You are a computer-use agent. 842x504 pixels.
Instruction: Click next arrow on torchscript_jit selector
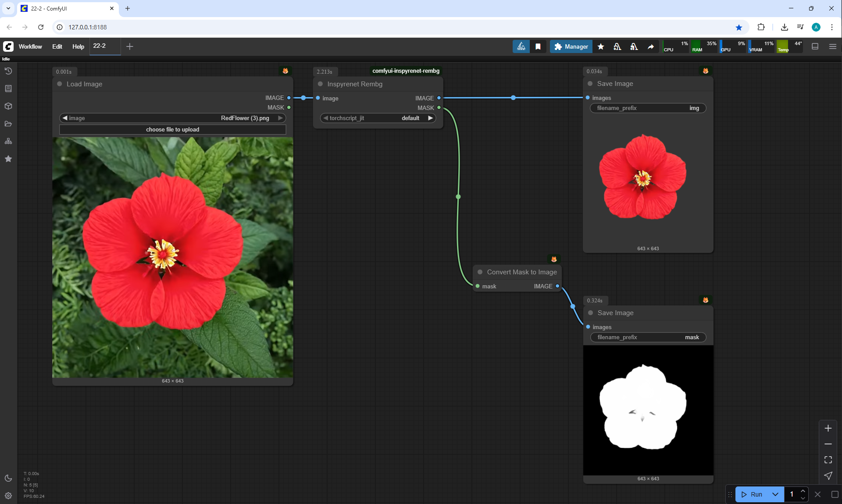coord(431,118)
